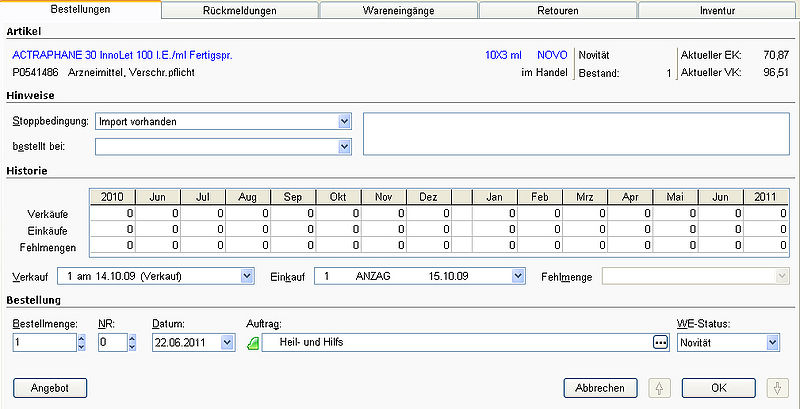The height and width of the screenshot is (409, 800).
Task: Click the Okt column header
Action: 338,197
